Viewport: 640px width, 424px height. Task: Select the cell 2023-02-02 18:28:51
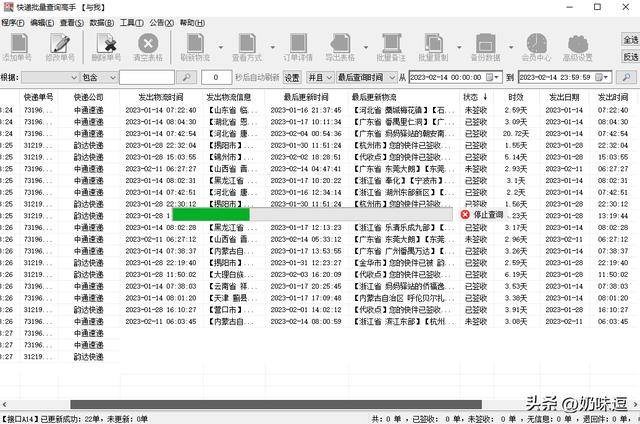(x=306, y=157)
